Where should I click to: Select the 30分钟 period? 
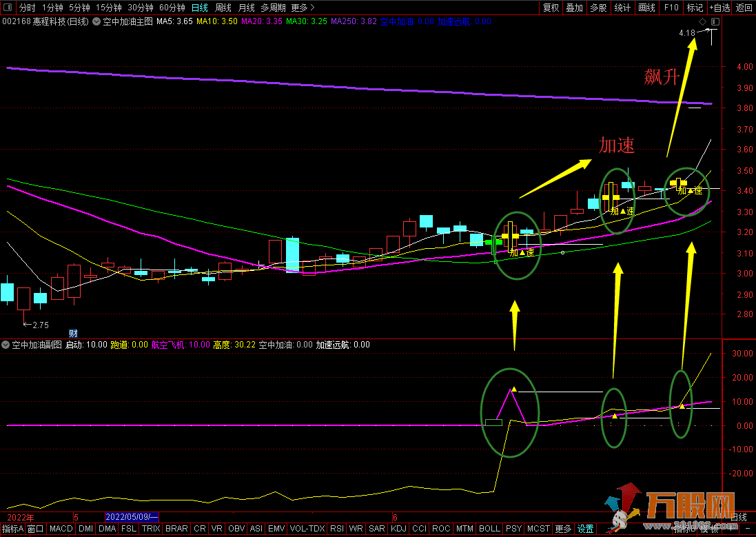141,8
